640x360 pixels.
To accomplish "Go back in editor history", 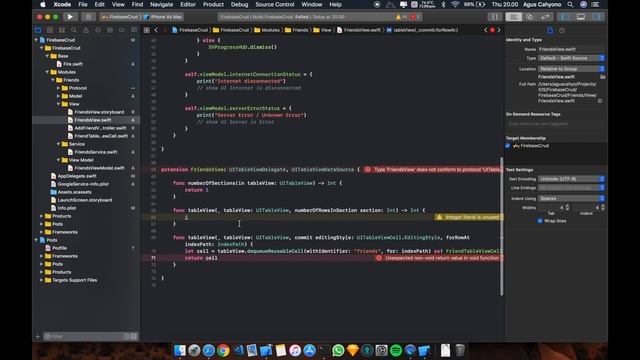I will [x=156, y=30].
